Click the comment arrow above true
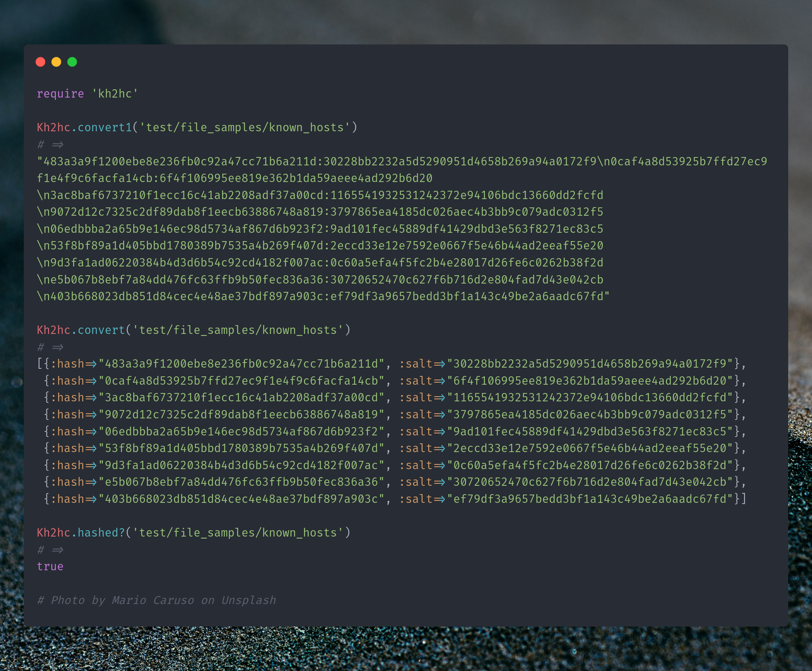This screenshot has width=812, height=671. [x=57, y=550]
